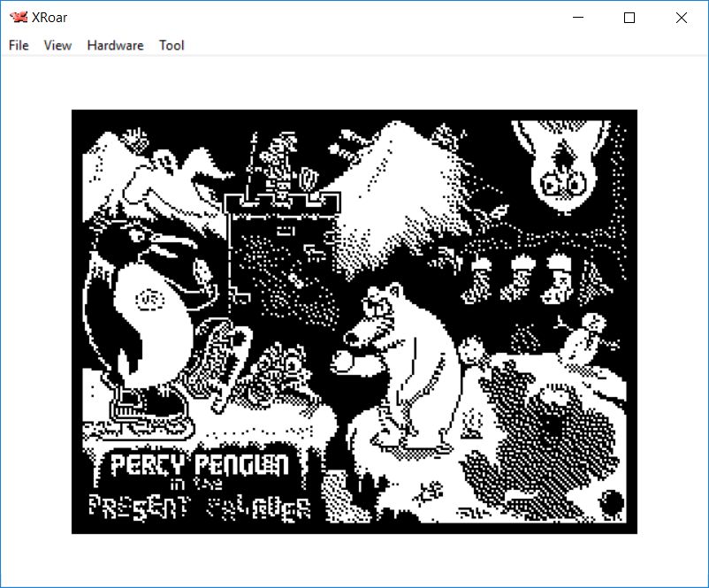Open the View menu
709x588 pixels.
click(57, 45)
